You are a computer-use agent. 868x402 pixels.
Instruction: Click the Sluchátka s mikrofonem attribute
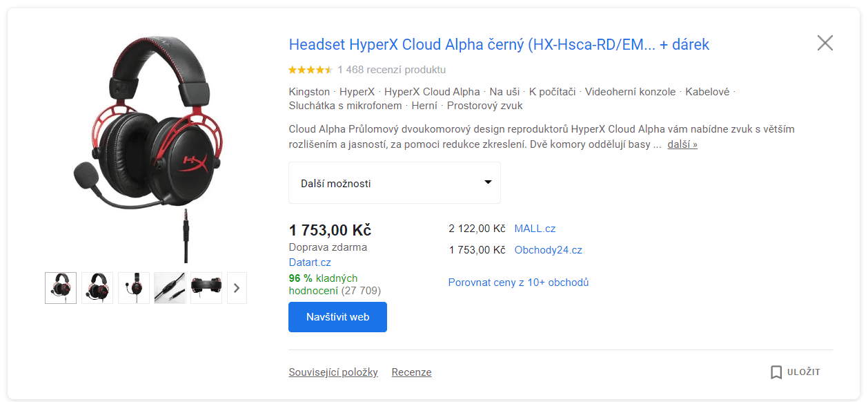tap(345, 106)
